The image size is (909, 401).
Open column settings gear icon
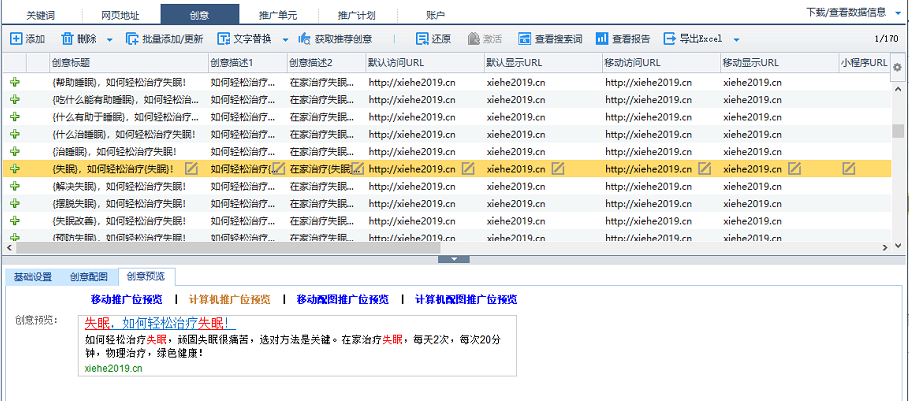pos(897,67)
